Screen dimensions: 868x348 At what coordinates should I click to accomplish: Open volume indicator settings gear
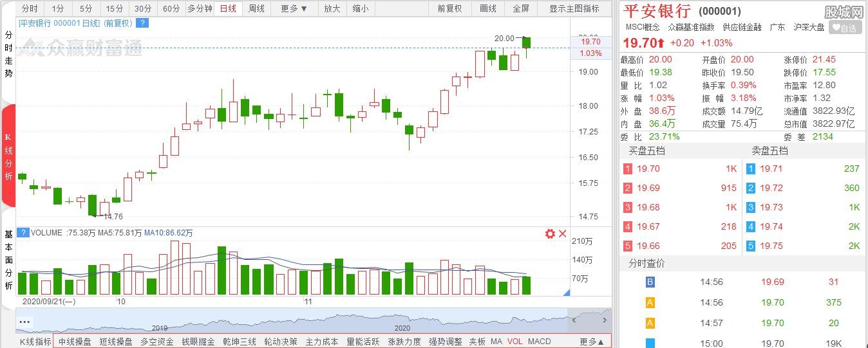550,234
